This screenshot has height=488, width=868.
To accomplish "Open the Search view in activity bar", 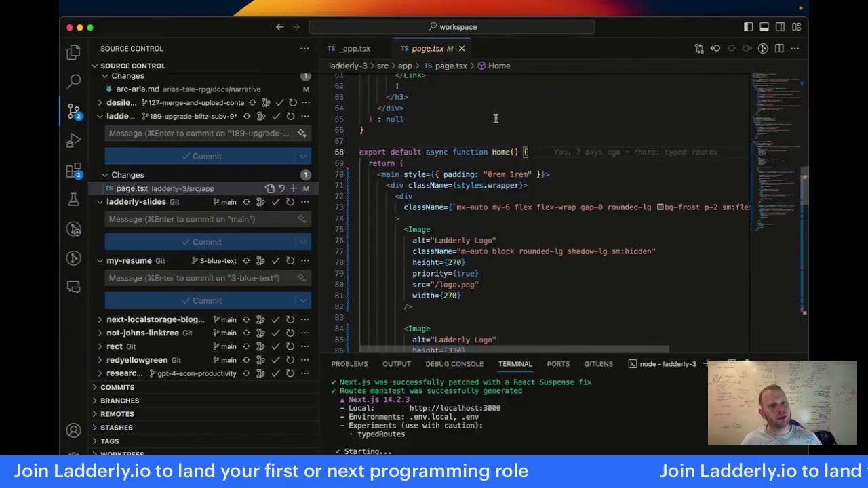I will tap(73, 81).
